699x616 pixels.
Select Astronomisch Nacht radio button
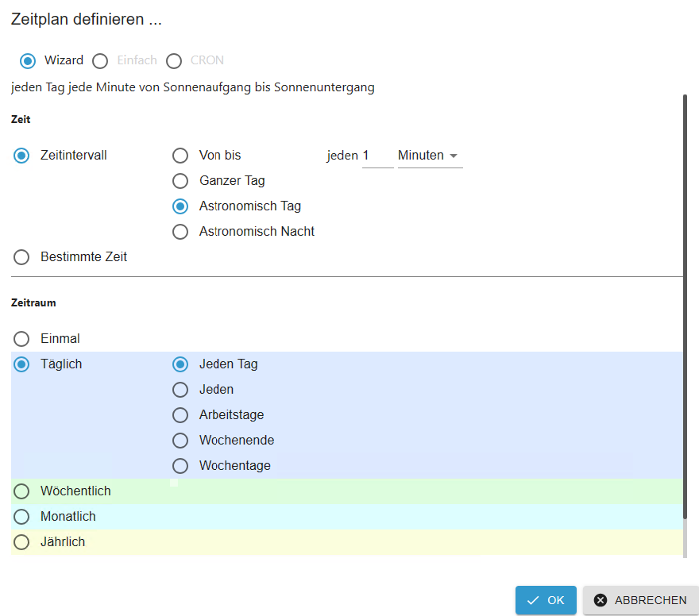pos(181,232)
